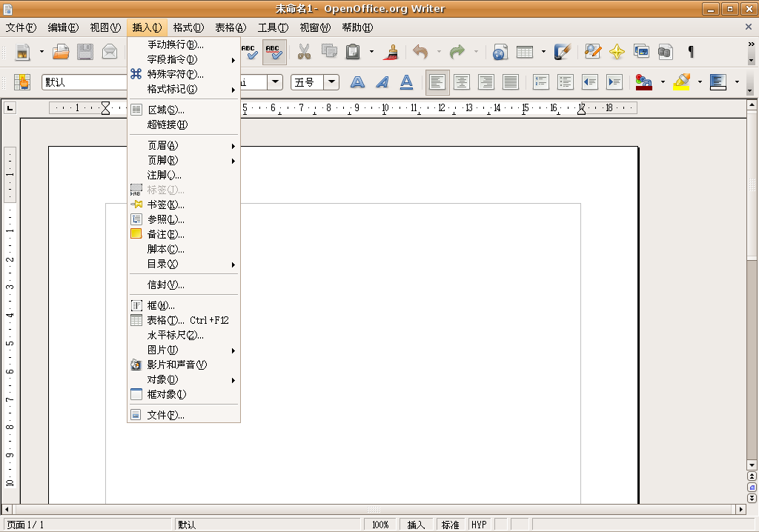Viewport: 759px width, 532px height.
Task: Toggle Bold formatting
Action: 357,82
